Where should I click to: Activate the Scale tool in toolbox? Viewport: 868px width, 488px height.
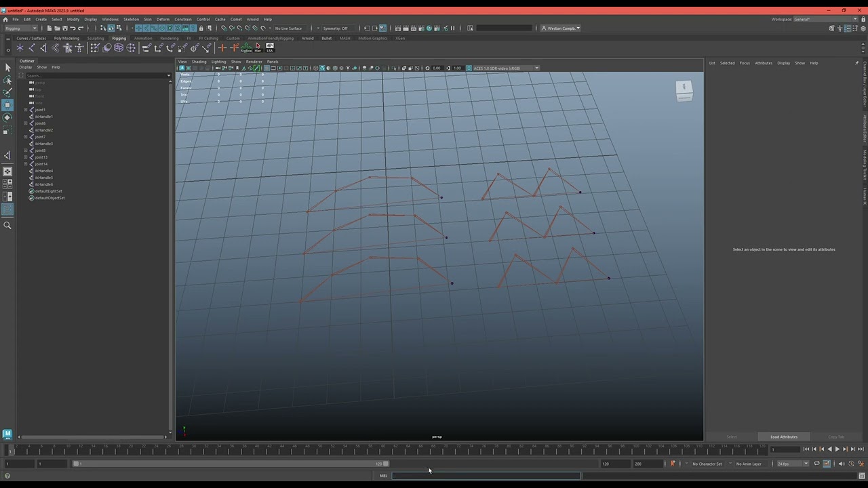7,130
